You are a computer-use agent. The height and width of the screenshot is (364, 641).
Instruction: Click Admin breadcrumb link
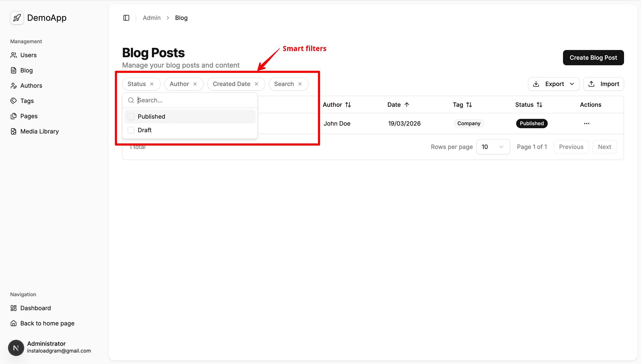pyautogui.click(x=152, y=18)
